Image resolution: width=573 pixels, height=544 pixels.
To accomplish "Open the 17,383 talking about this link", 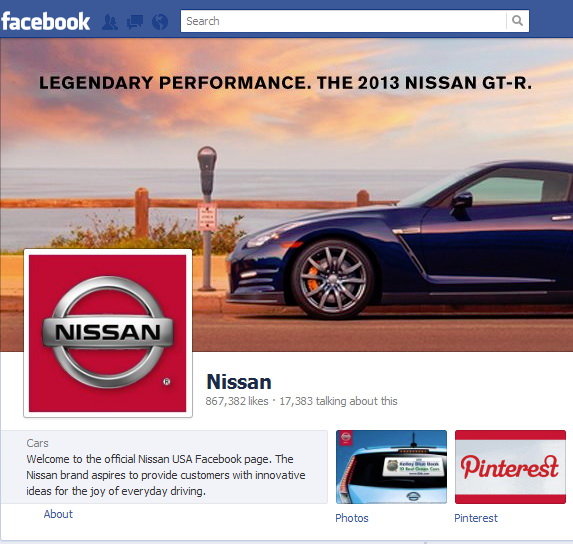I will click(x=338, y=401).
